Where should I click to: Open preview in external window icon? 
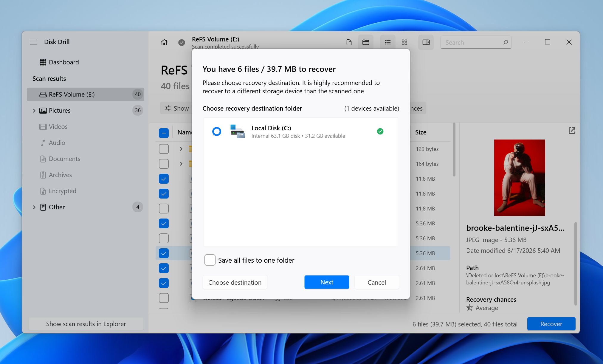[x=572, y=131]
